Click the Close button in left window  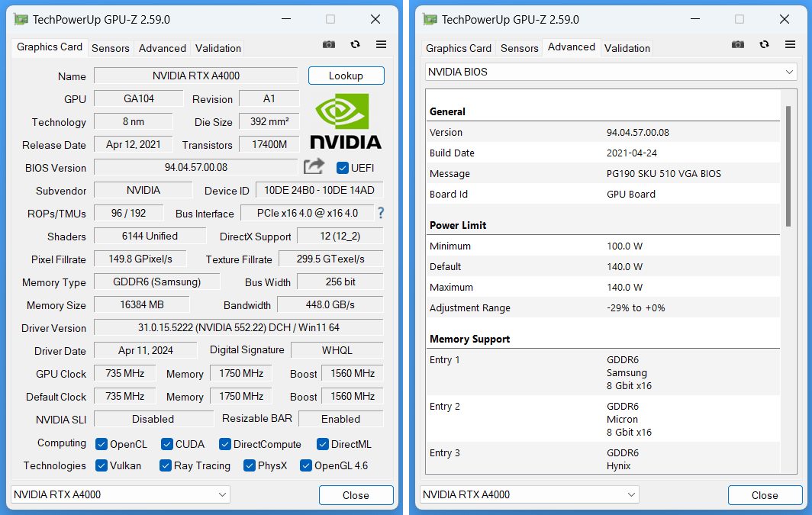coord(356,495)
